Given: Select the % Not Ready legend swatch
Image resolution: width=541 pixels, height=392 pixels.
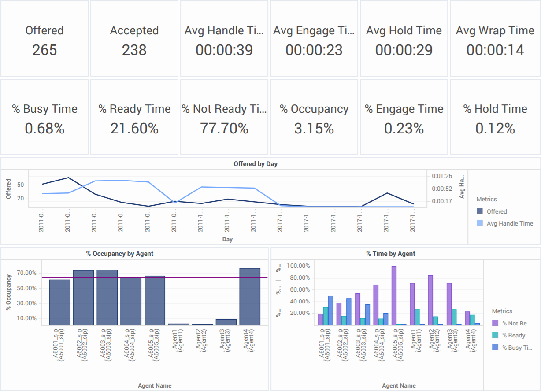Looking at the screenshot, I should [495, 323].
